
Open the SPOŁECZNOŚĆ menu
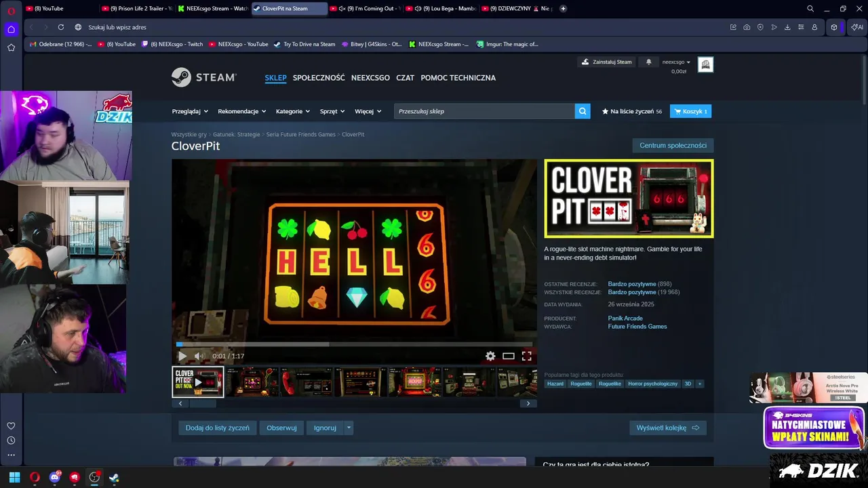(x=319, y=78)
